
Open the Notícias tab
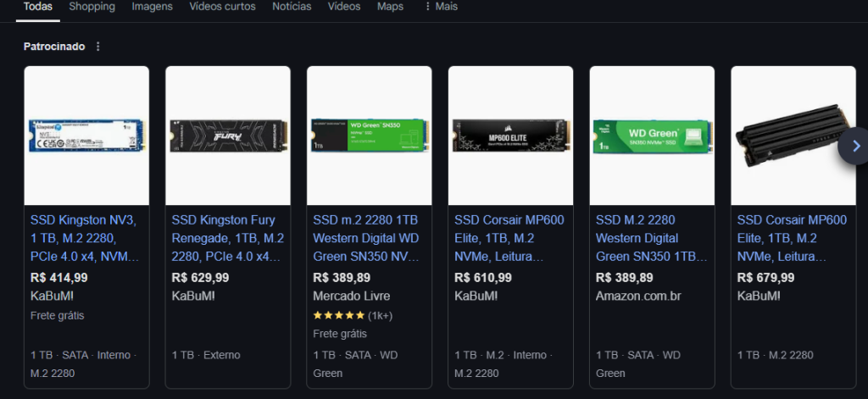point(292,7)
